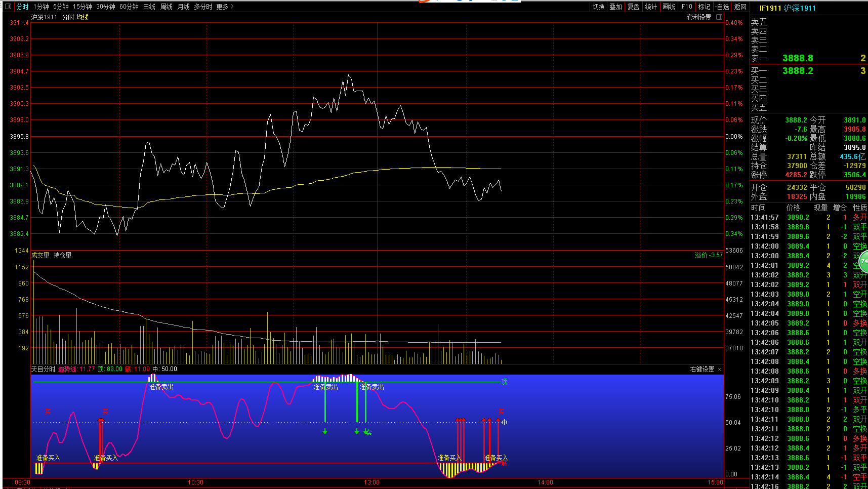Click the 天目分时 indicator name
The image size is (868, 489).
pyautogui.click(x=44, y=369)
